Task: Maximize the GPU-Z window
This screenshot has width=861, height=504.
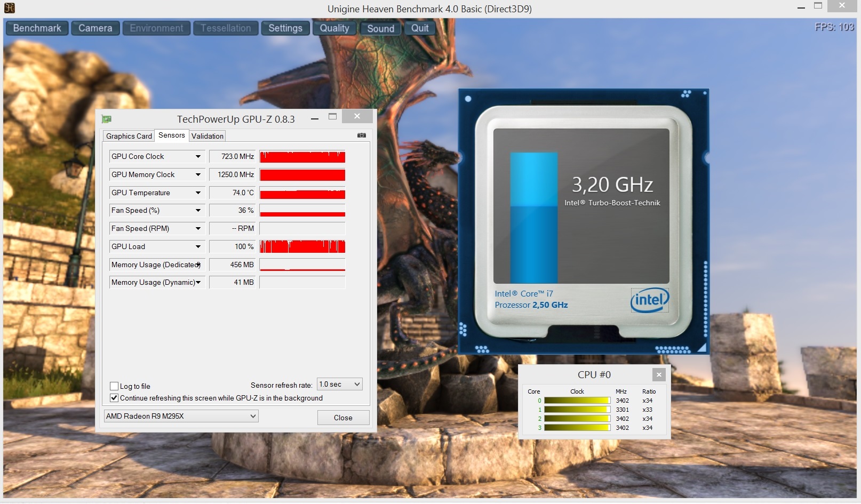Action: 333,116
